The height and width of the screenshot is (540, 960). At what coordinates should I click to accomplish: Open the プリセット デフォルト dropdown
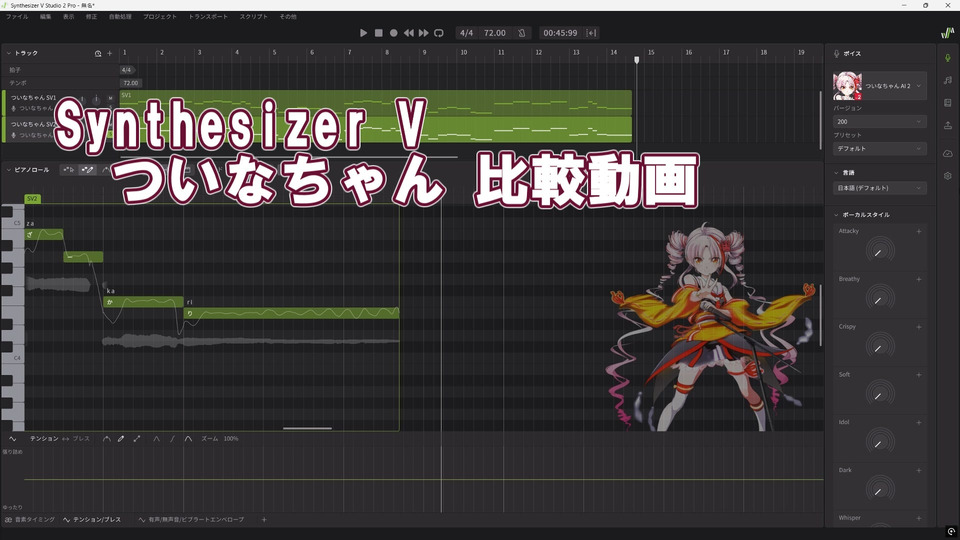point(879,149)
